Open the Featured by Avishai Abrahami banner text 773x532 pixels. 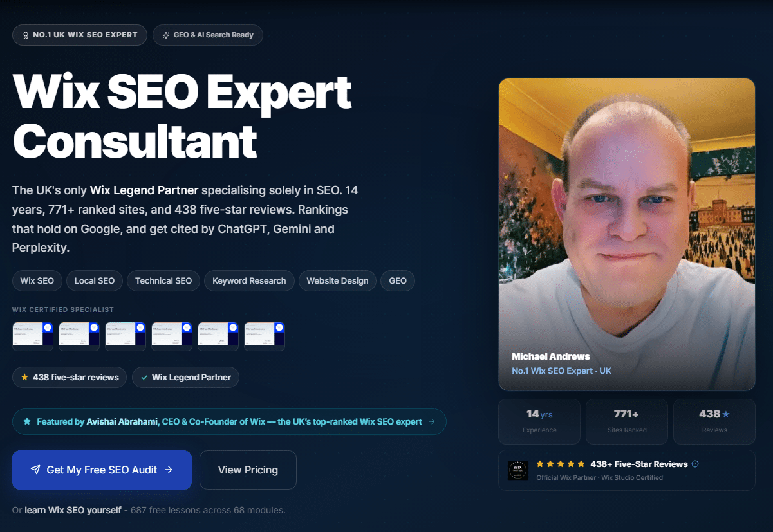229,422
